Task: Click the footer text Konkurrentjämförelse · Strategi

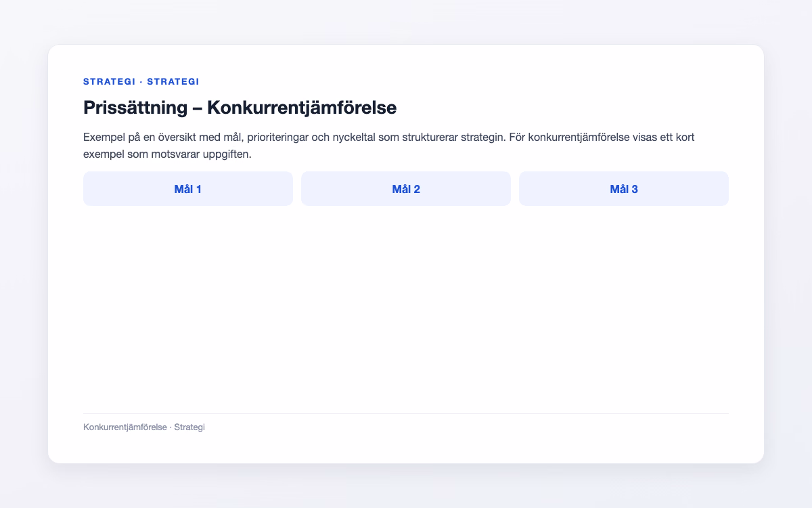Action: (144, 427)
